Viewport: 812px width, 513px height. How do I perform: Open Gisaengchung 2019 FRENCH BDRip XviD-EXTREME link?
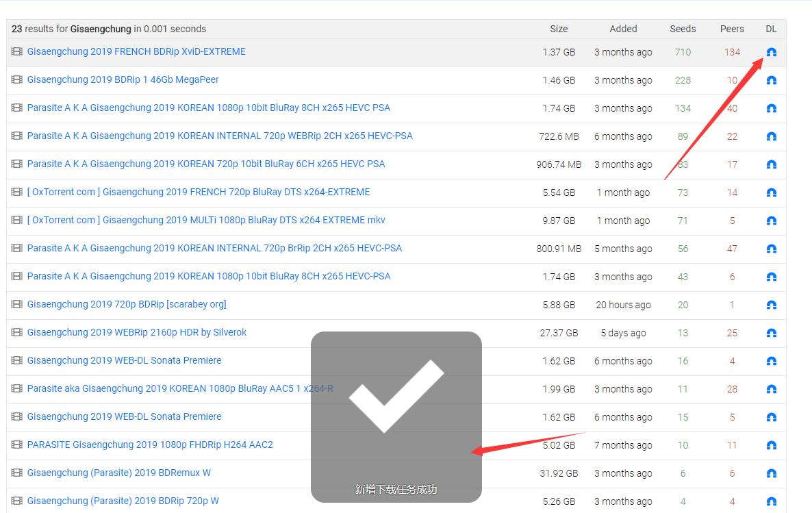(x=136, y=51)
